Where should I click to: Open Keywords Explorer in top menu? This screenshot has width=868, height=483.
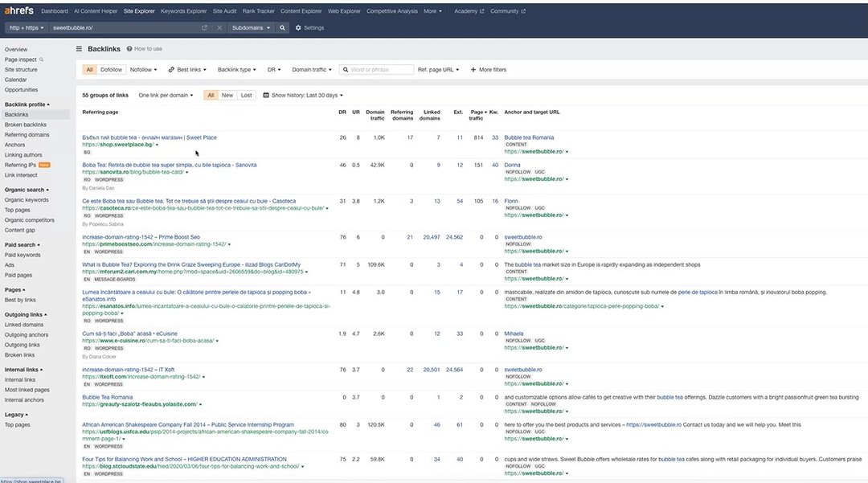(184, 11)
